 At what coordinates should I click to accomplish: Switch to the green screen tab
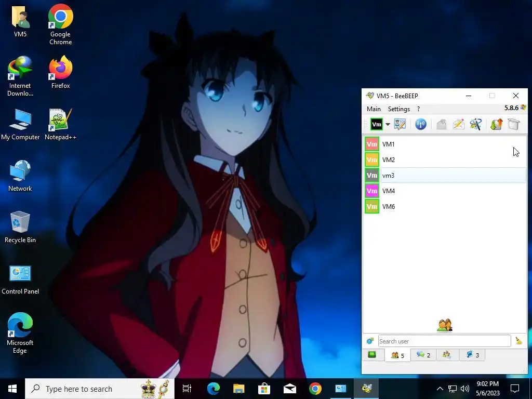click(x=372, y=355)
